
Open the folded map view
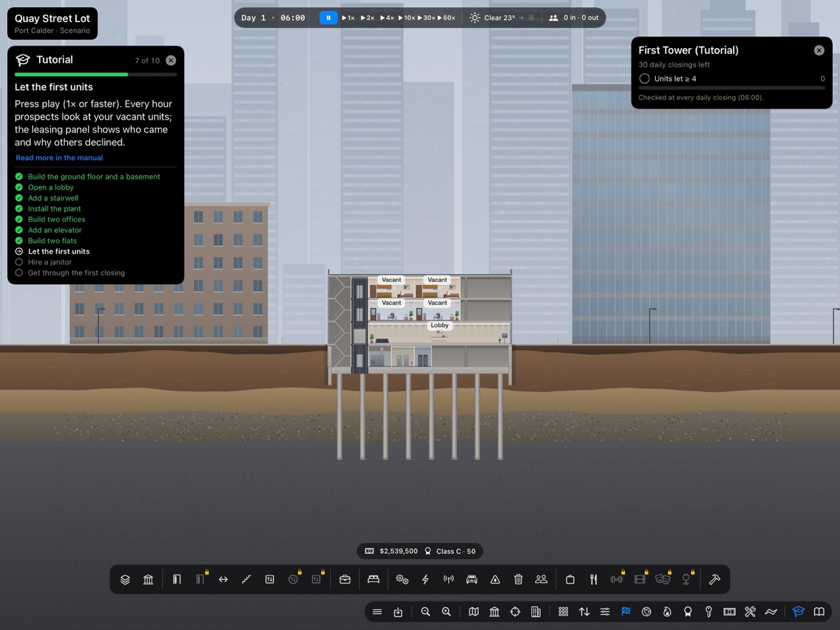tap(473, 612)
